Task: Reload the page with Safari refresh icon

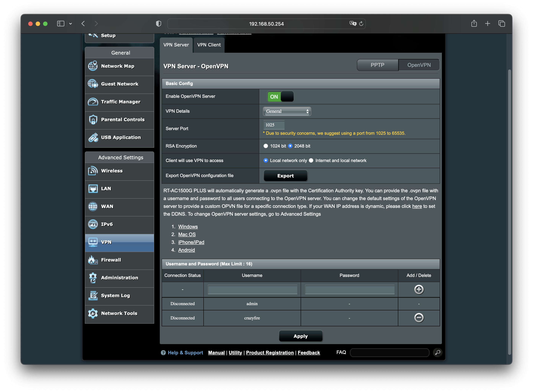Action: pos(361,24)
